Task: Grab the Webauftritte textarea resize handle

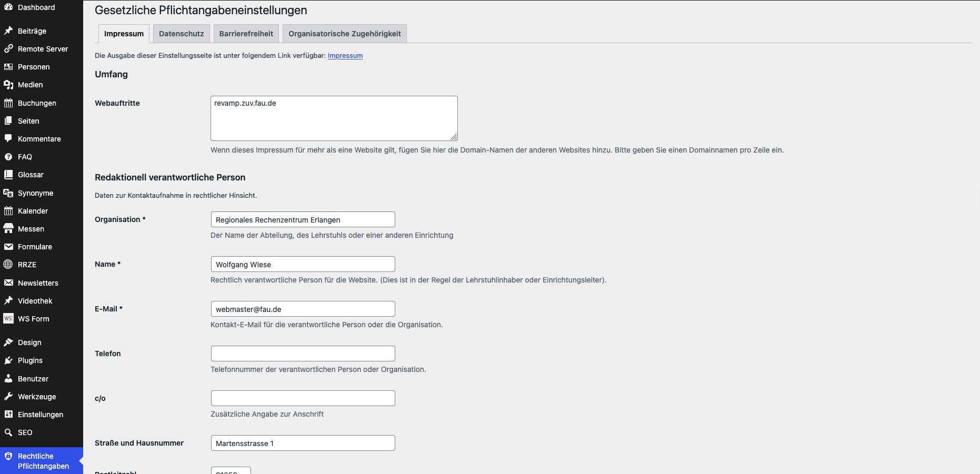Action: click(x=454, y=137)
